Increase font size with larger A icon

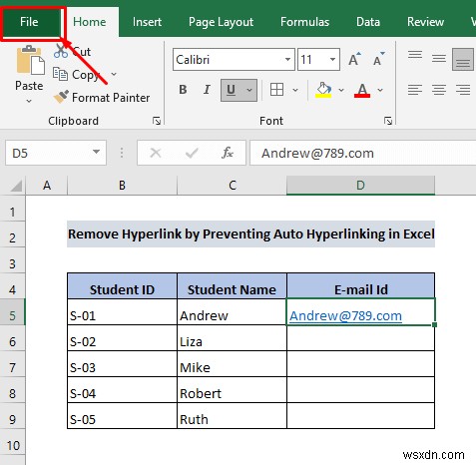(354, 60)
